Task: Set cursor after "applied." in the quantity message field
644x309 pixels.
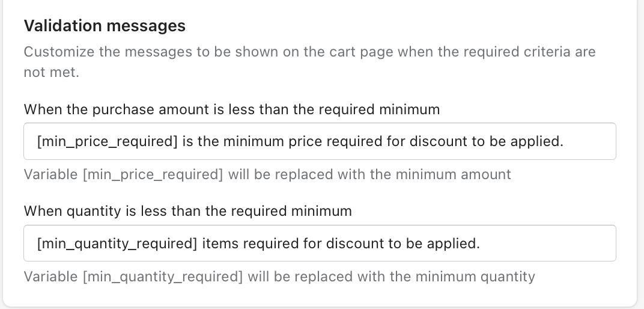Action: tap(481, 244)
